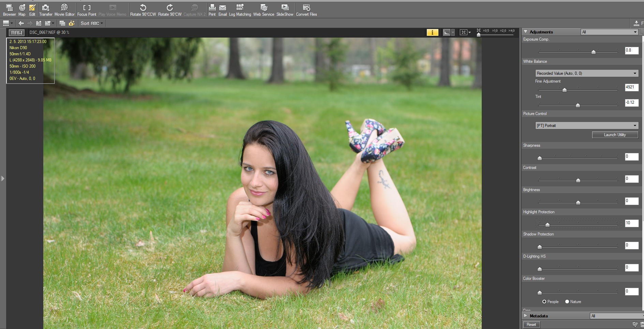Toggle the yellow image info overlay button
Screen dimensions: 644x329
coord(432,32)
